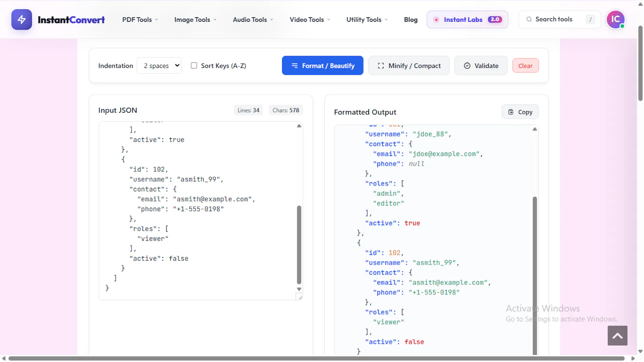644x362 pixels.
Task: Click the Utility Tools chevron arrow
Action: pos(386,20)
